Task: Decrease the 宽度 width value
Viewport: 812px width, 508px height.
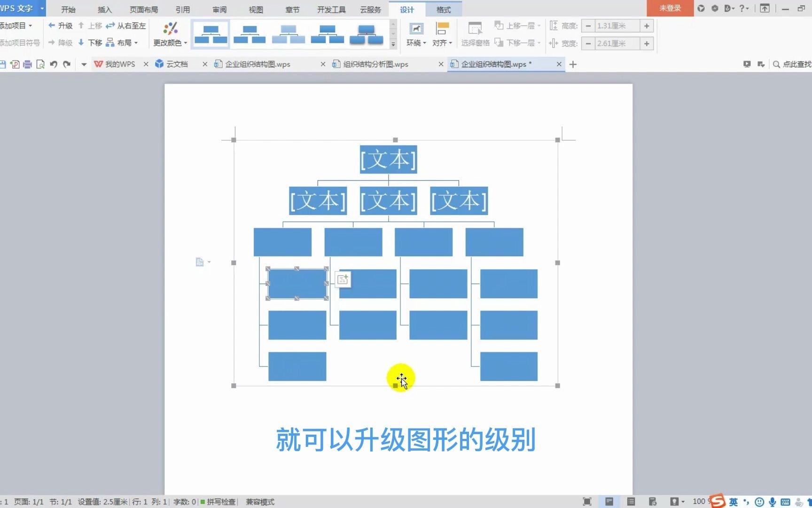Action: (x=588, y=43)
